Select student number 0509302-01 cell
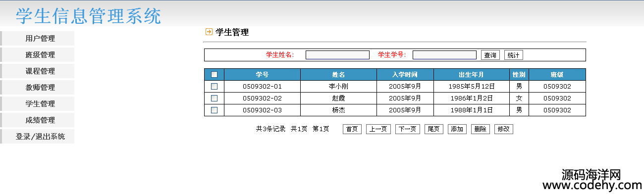644x195 pixels. (262, 87)
